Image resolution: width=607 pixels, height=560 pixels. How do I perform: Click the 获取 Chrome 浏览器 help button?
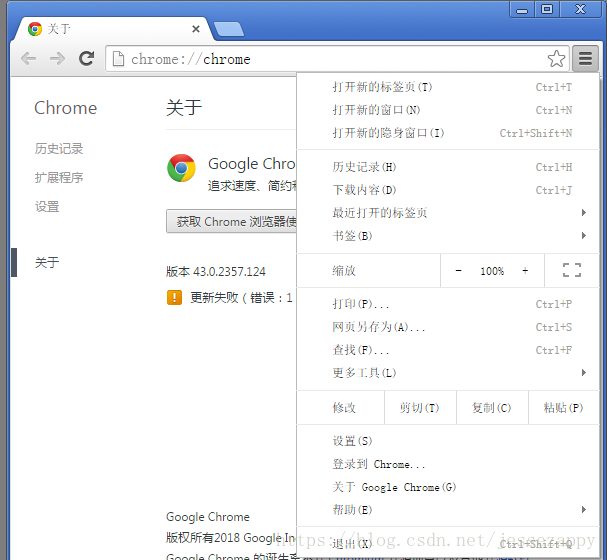231,221
